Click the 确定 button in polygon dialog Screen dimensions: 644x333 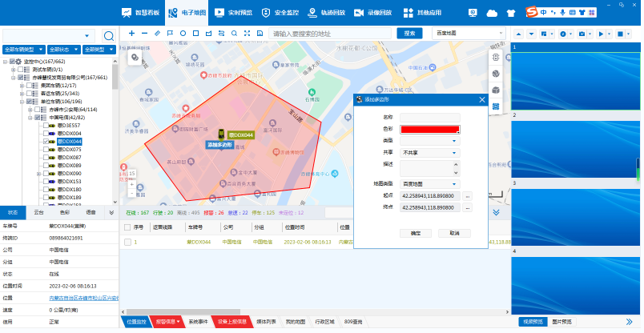click(x=415, y=233)
